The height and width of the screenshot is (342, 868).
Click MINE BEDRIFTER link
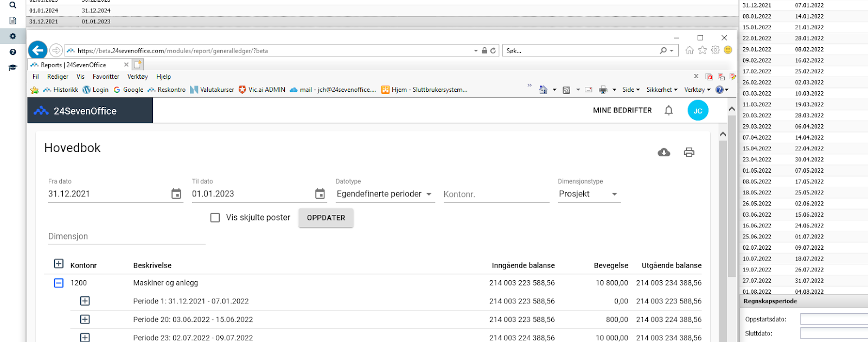point(622,110)
